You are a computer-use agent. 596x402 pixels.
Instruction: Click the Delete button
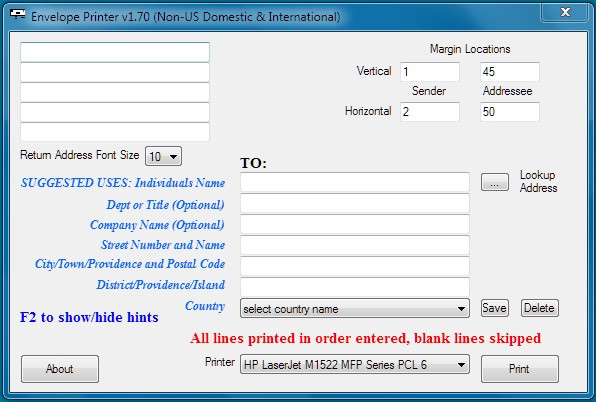point(539,308)
